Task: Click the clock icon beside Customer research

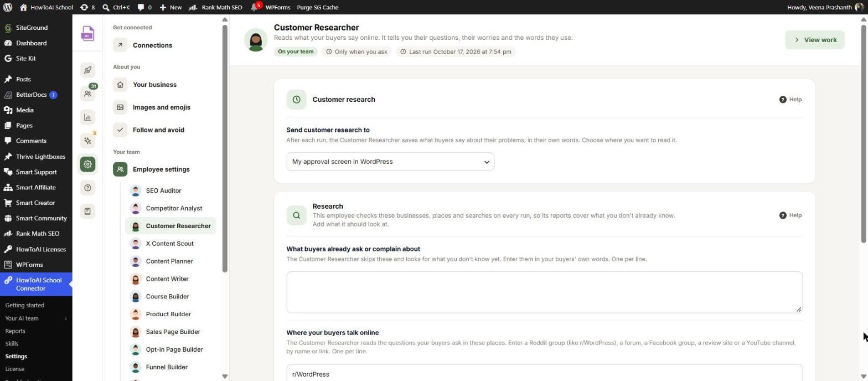Action: [296, 100]
